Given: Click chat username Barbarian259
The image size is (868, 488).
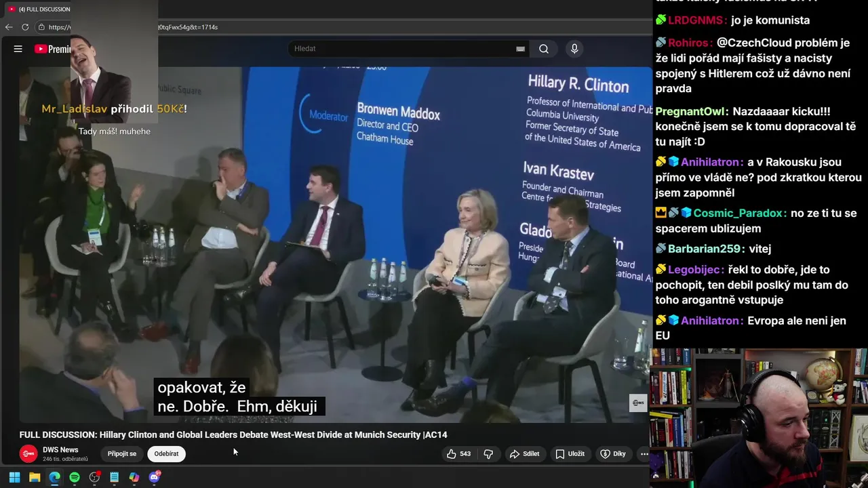Looking at the screenshot, I should (706, 249).
